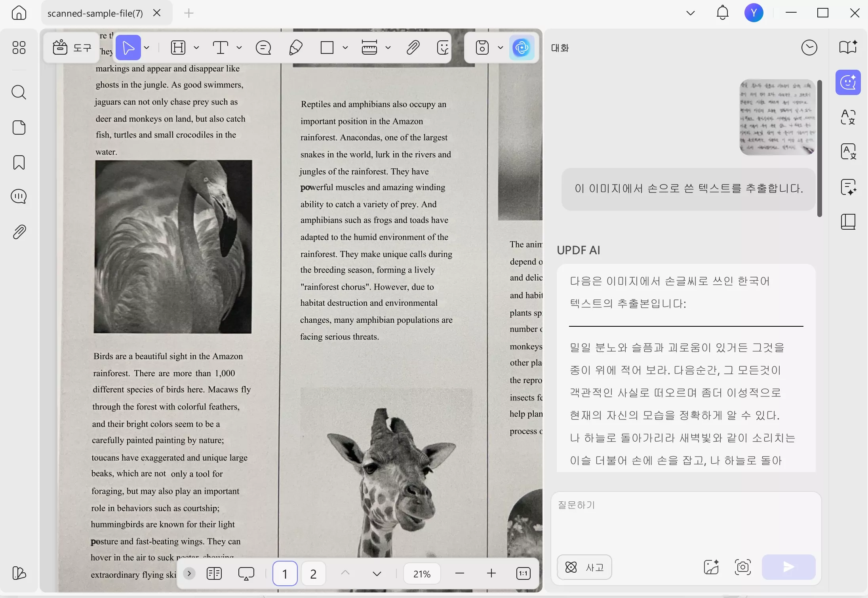The width and height of the screenshot is (868, 598).
Task: Open the comments panel in left sidebar
Action: pyautogui.click(x=19, y=196)
